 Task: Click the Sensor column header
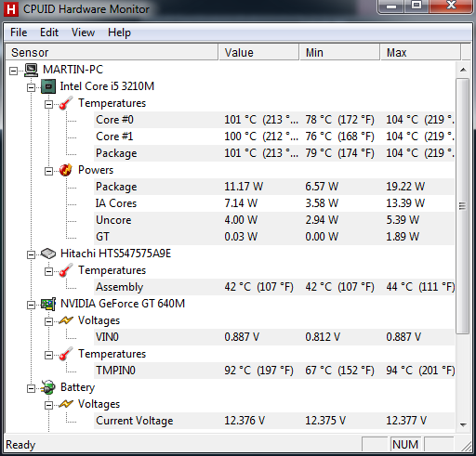pyautogui.click(x=112, y=52)
